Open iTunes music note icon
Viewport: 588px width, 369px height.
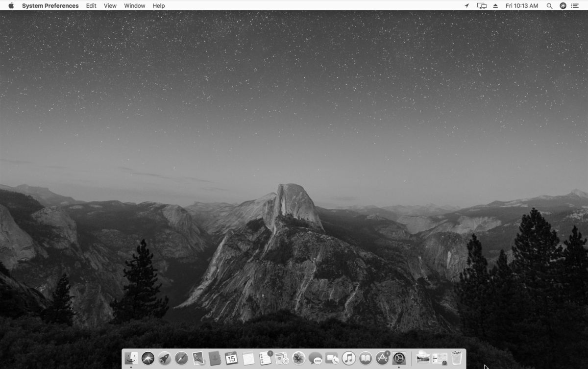click(x=348, y=358)
